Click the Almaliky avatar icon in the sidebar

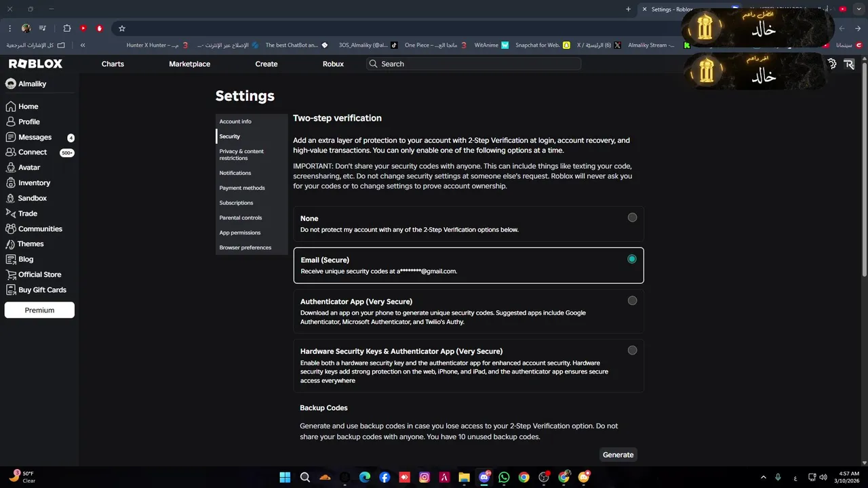10,84
